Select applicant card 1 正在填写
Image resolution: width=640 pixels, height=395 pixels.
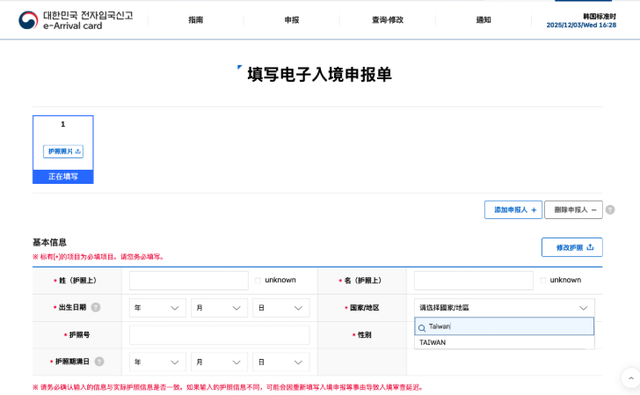click(63, 149)
